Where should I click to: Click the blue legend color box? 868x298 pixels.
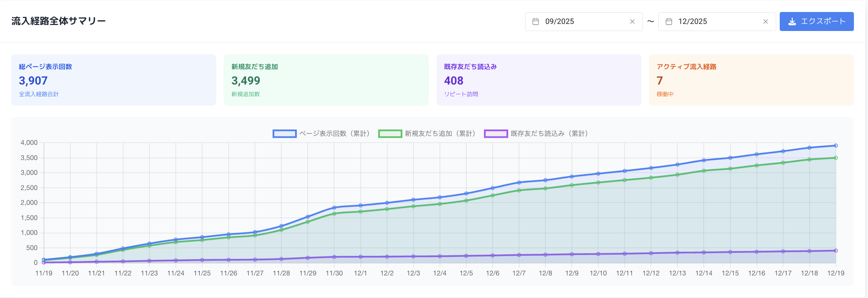[x=285, y=134]
